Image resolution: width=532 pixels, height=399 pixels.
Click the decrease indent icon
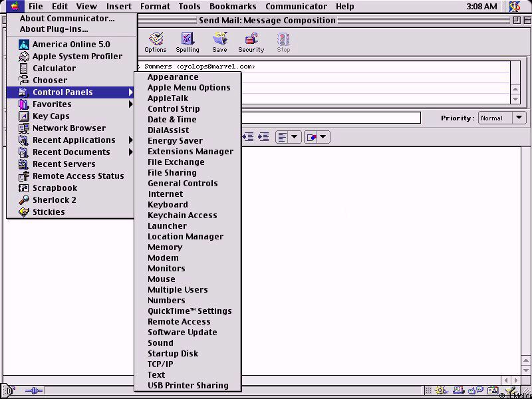[247, 137]
